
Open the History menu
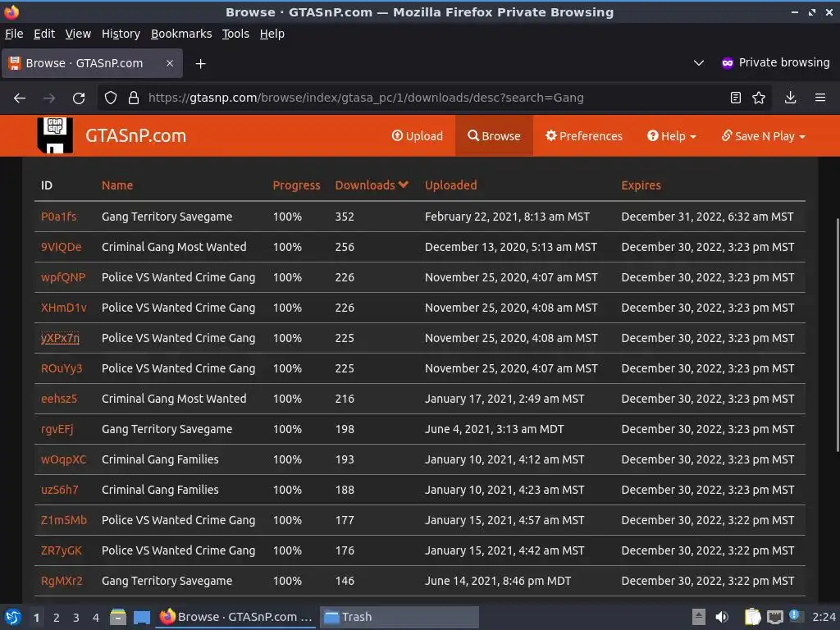pyautogui.click(x=121, y=34)
